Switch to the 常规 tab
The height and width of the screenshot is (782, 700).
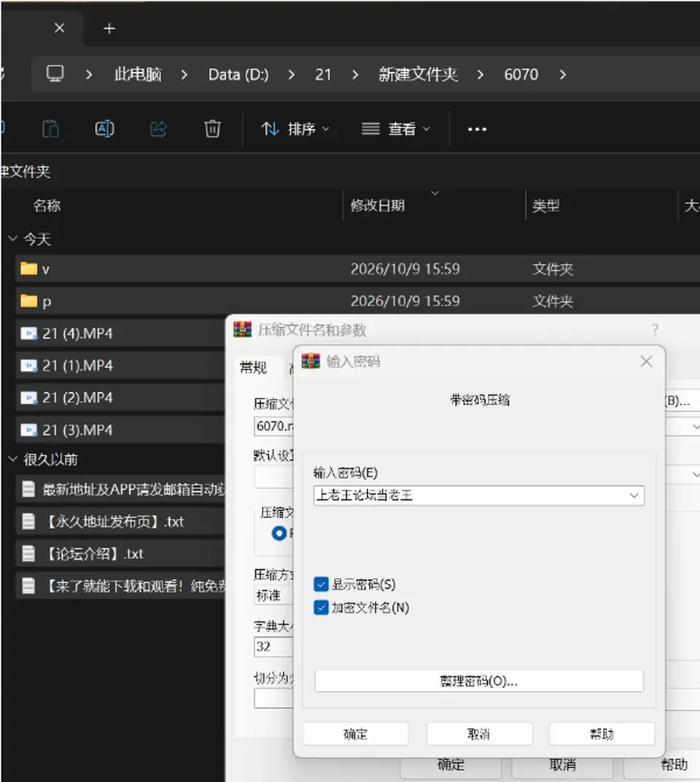tap(253, 367)
